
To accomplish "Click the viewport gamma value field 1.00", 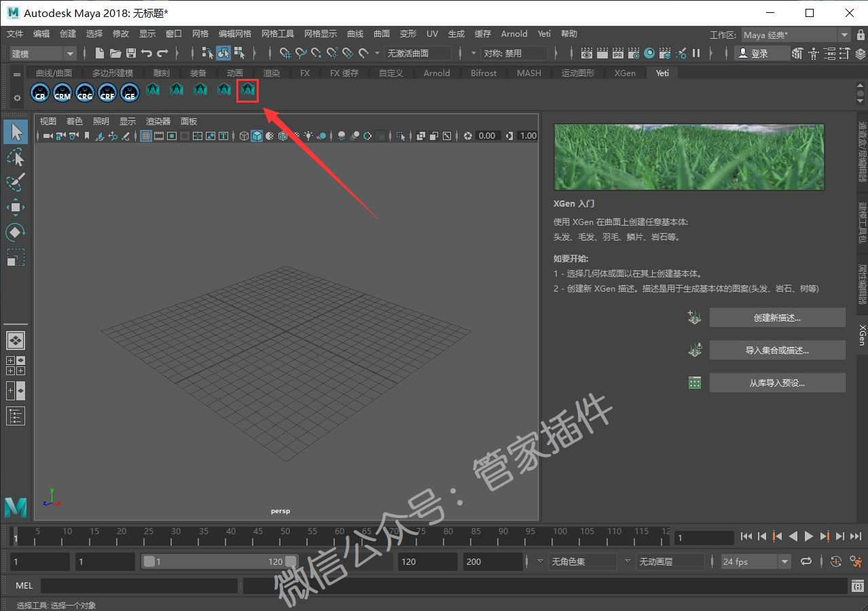I will coord(528,136).
